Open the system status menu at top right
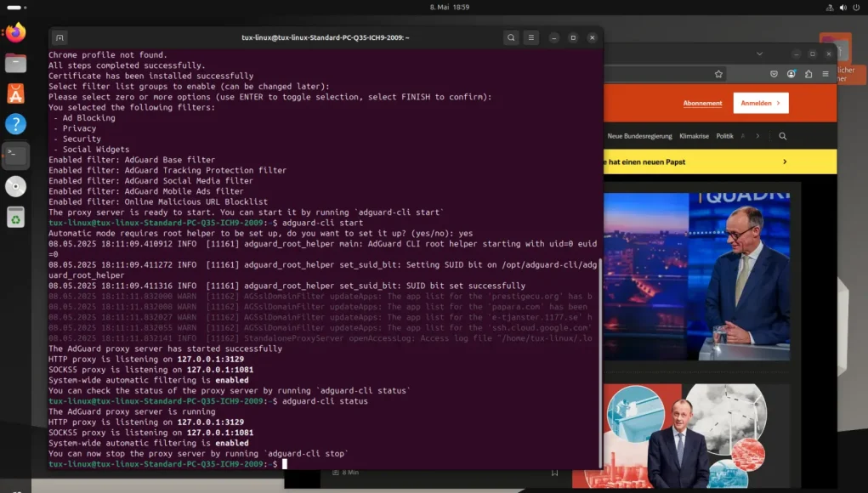This screenshot has height=493, width=868. (842, 7)
